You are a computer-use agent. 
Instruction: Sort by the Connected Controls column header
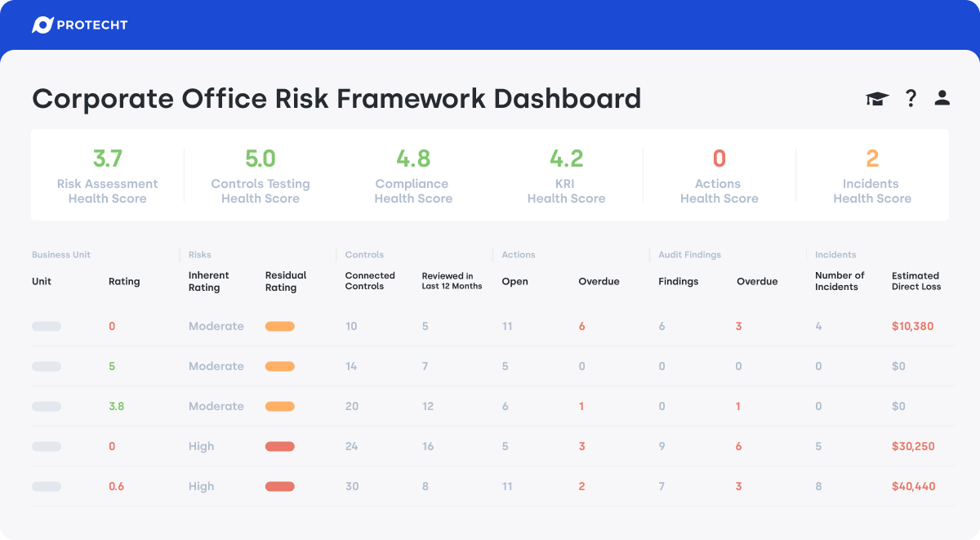[370, 281]
